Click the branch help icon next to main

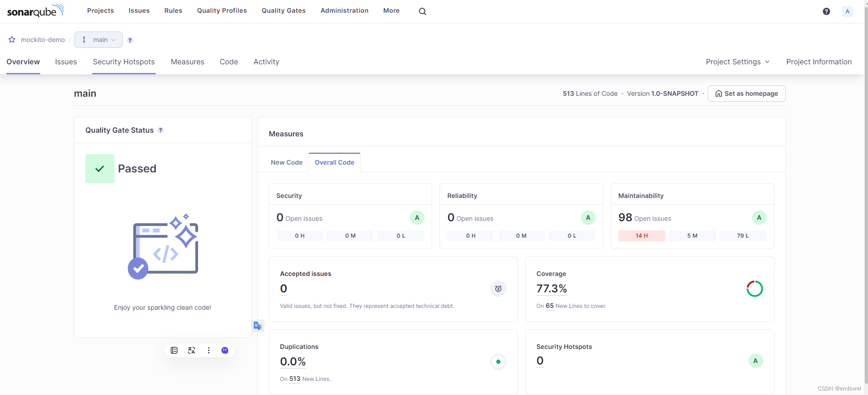130,40
